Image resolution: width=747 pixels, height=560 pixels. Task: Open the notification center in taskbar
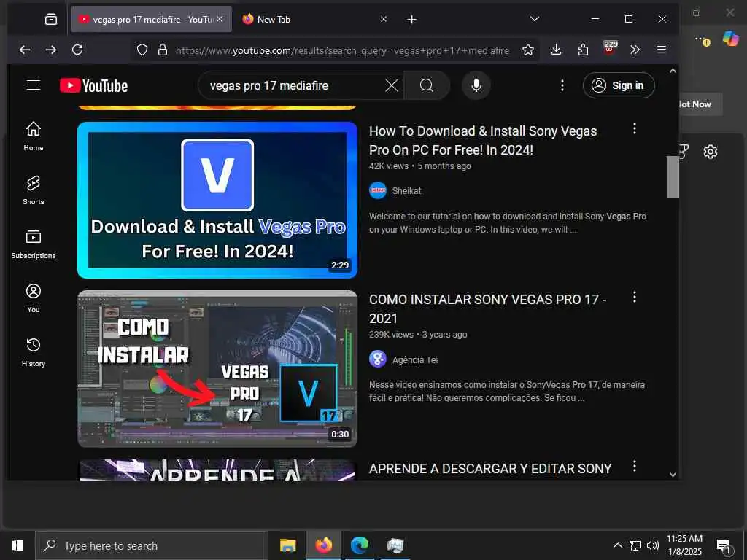[724, 546]
